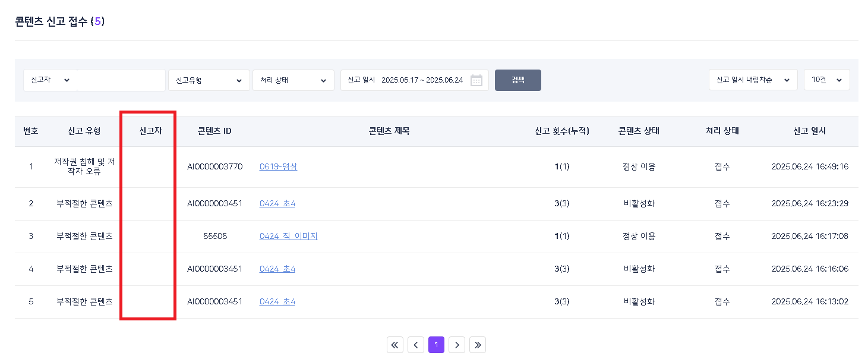Open the 0424_초4 link in row 5
Screen dimensions: 868x362
[277, 301]
